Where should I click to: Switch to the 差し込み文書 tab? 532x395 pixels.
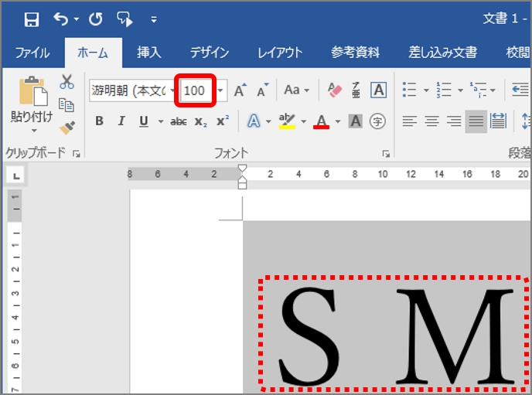click(x=443, y=53)
